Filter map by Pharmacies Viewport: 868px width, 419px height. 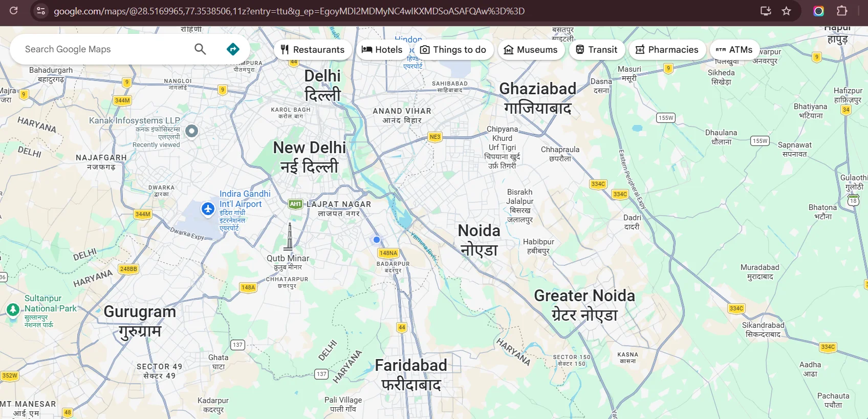click(667, 50)
